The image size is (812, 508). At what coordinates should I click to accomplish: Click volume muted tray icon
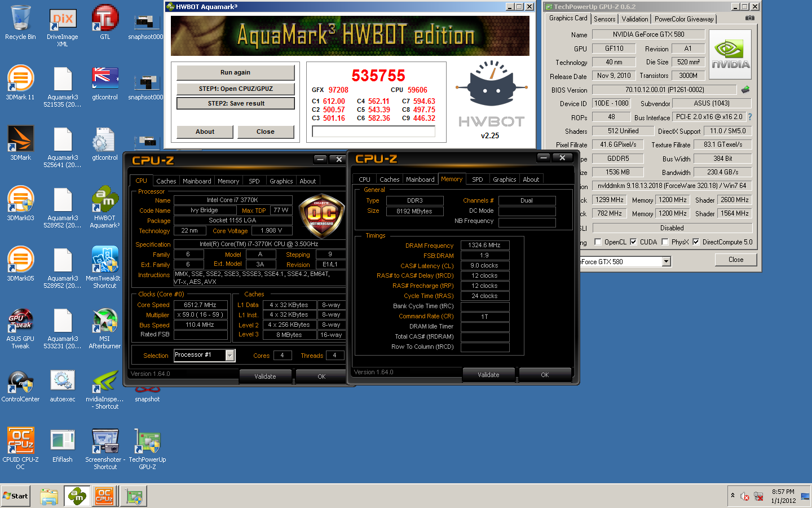[x=745, y=497]
